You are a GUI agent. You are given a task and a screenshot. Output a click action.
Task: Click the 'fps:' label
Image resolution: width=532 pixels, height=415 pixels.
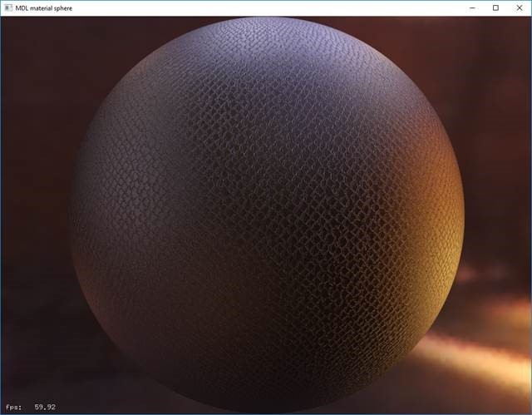coord(13,407)
